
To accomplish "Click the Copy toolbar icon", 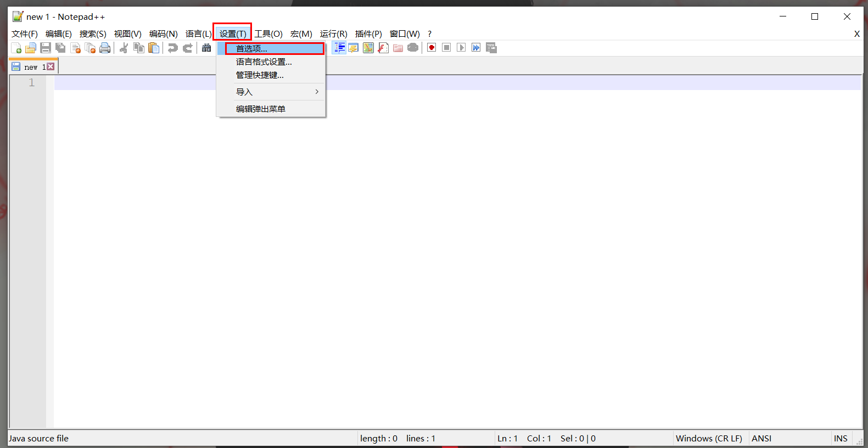I will click(x=139, y=48).
